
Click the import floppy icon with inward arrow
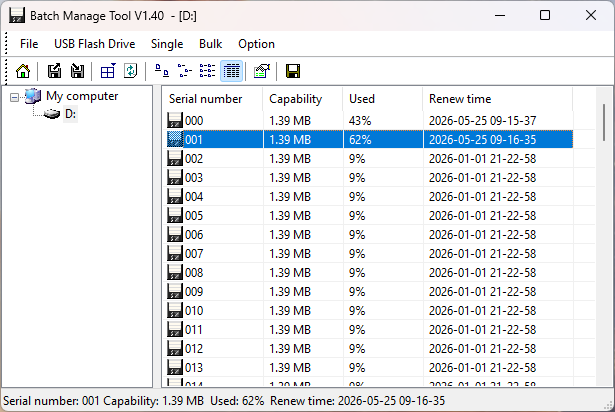[77, 71]
